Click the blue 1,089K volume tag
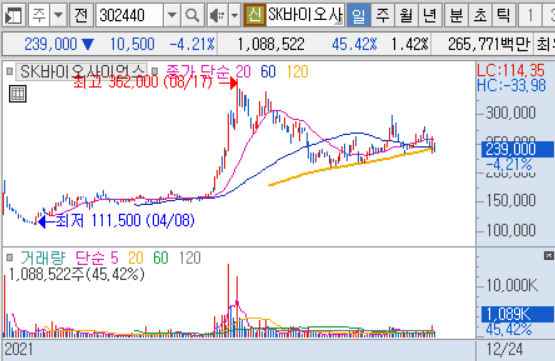Viewport: 555px width, 361px height. pyautogui.click(x=518, y=314)
